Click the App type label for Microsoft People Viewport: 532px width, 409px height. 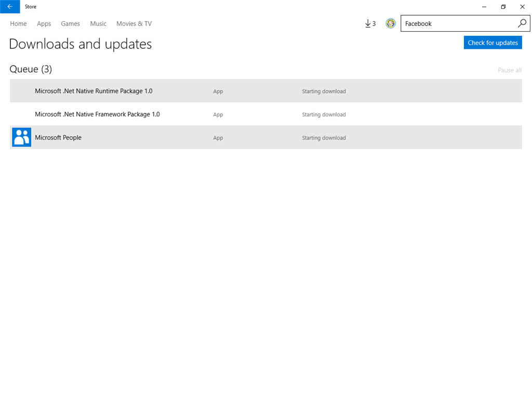[x=218, y=138]
